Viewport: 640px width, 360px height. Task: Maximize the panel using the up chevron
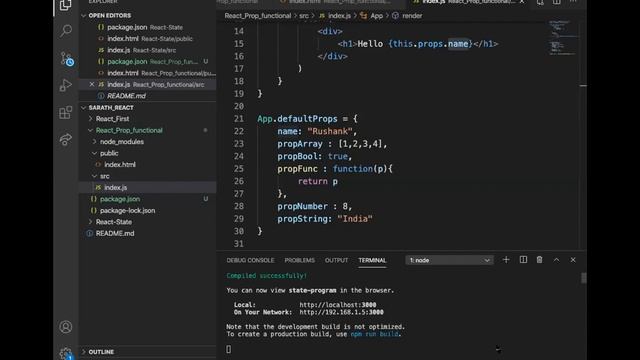556,260
